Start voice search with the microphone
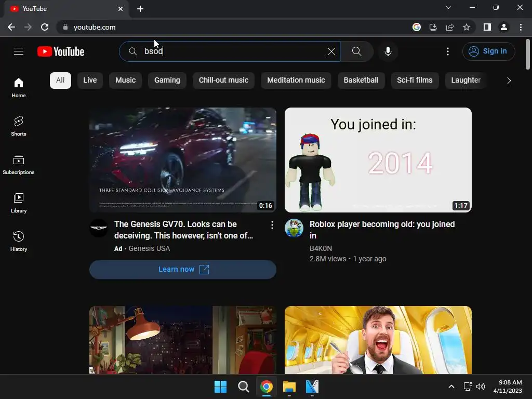Screen dimensions: 532x399 tap(388, 51)
